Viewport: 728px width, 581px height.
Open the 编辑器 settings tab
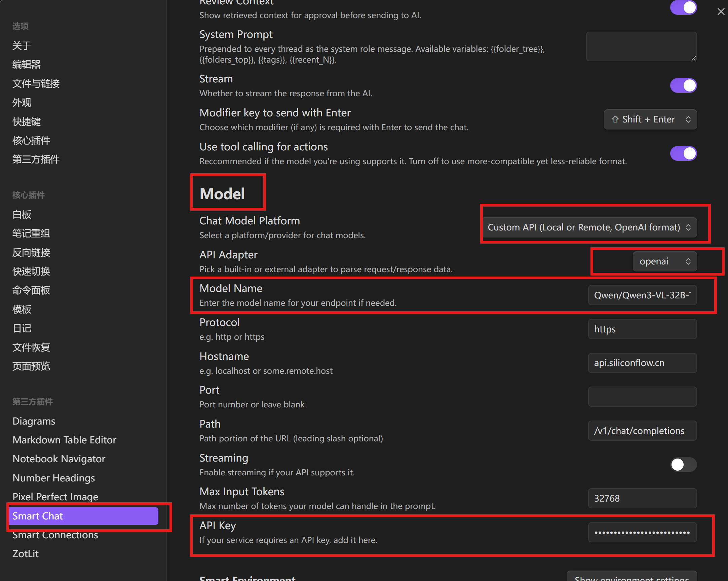26,65
